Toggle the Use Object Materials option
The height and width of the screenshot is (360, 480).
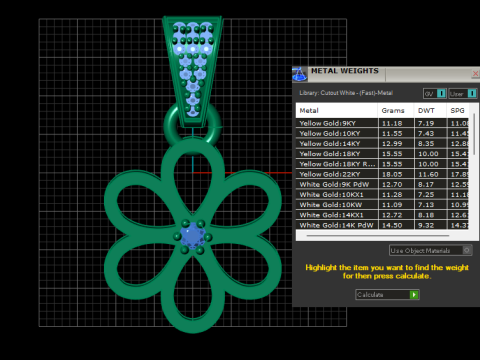click(430, 250)
